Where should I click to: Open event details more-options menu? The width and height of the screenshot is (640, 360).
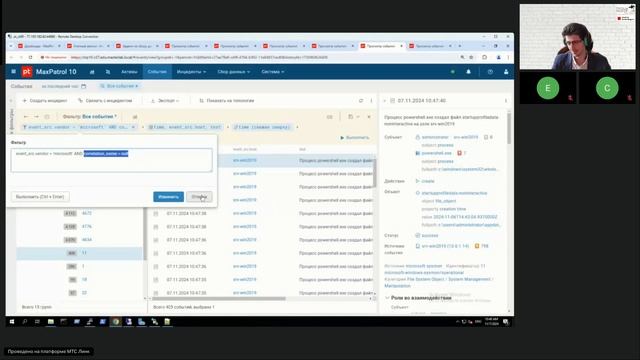(x=506, y=100)
